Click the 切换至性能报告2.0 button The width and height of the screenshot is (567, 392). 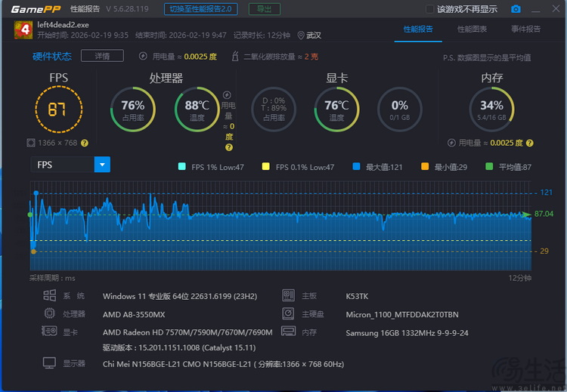coord(202,9)
